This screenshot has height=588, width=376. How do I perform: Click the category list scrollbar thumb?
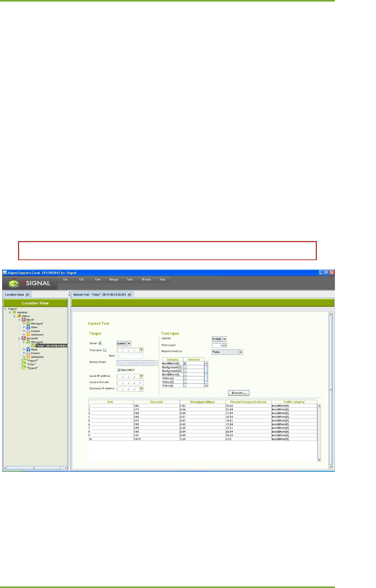point(206,373)
